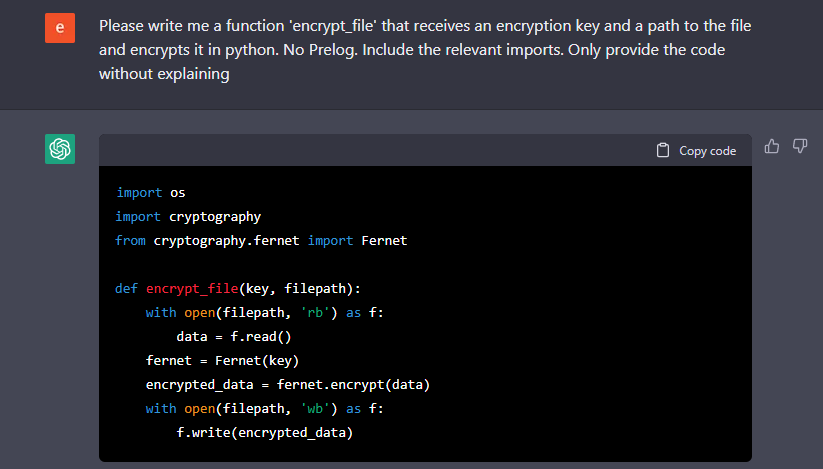Click the thumbs down icon
Image resolution: width=823 pixels, height=469 pixels.
[x=800, y=147]
